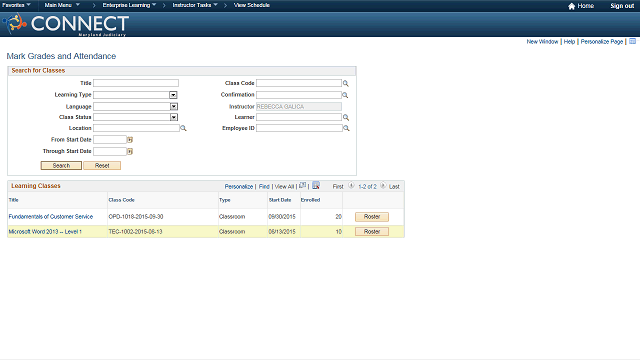Open lookup for Employee ID field
Screen dimensions: 640x360
tap(346, 128)
